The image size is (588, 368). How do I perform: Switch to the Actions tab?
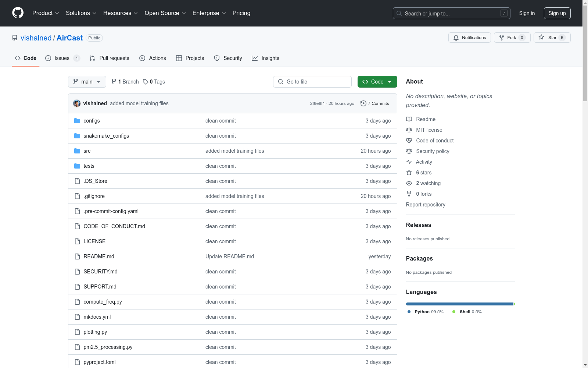pos(153,58)
